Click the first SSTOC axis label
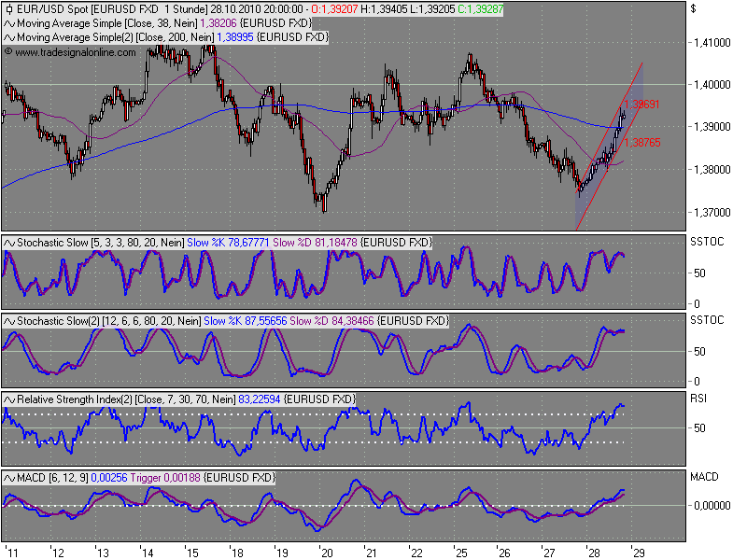The image size is (747, 560). click(707, 242)
